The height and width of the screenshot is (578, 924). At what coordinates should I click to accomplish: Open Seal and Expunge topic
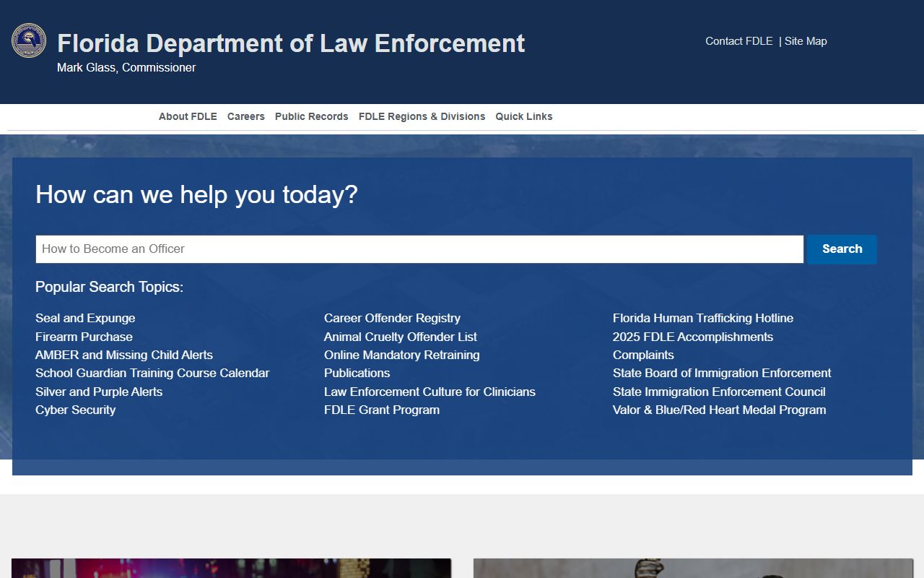[x=85, y=318]
